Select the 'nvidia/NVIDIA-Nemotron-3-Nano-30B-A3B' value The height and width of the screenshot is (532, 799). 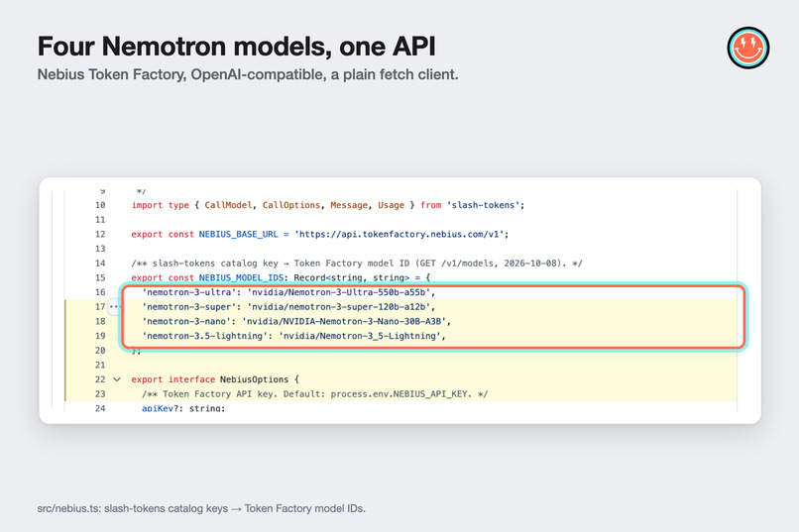(x=344, y=321)
